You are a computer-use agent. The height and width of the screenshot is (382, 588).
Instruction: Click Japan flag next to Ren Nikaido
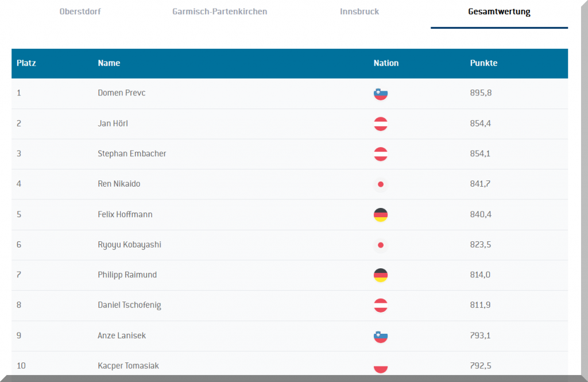[x=380, y=184]
